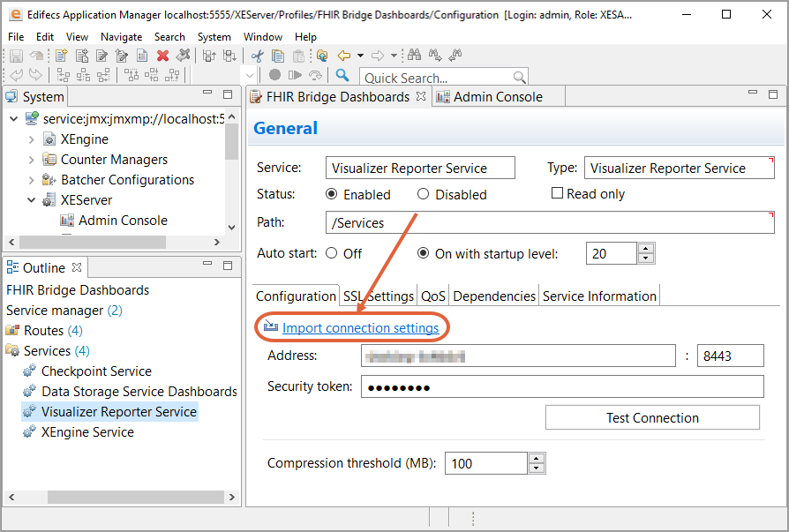789x532 pixels.
Task: Increase the startup level value
Action: 646,249
